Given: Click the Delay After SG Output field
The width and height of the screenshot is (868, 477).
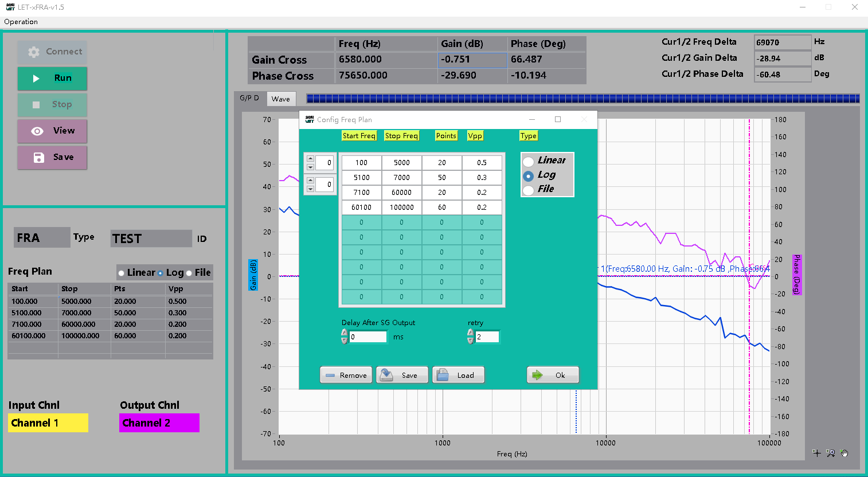Looking at the screenshot, I should click(367, 337).
